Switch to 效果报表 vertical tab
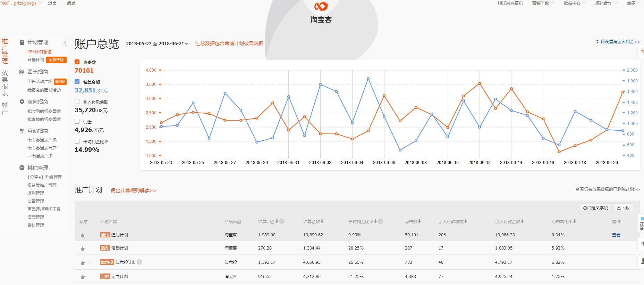This screenshot has height=285, width=644. [x=5, y=83]
